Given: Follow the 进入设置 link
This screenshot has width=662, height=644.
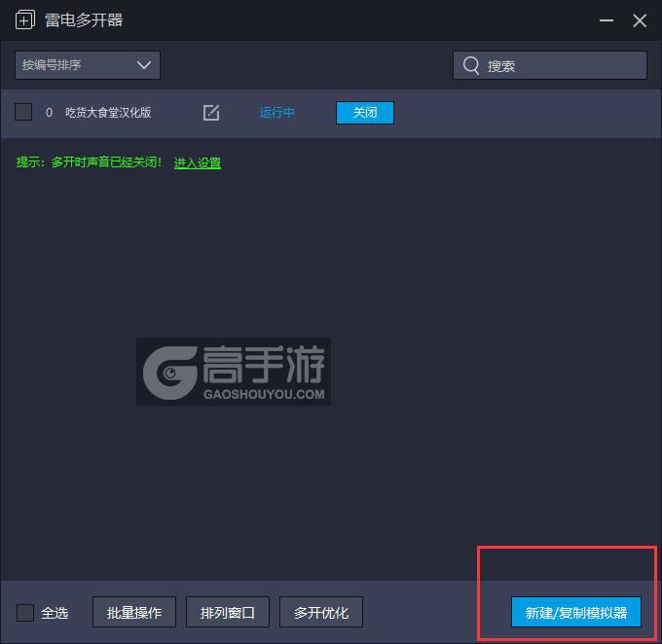Looking at the screenshot, I should point(198,162).
